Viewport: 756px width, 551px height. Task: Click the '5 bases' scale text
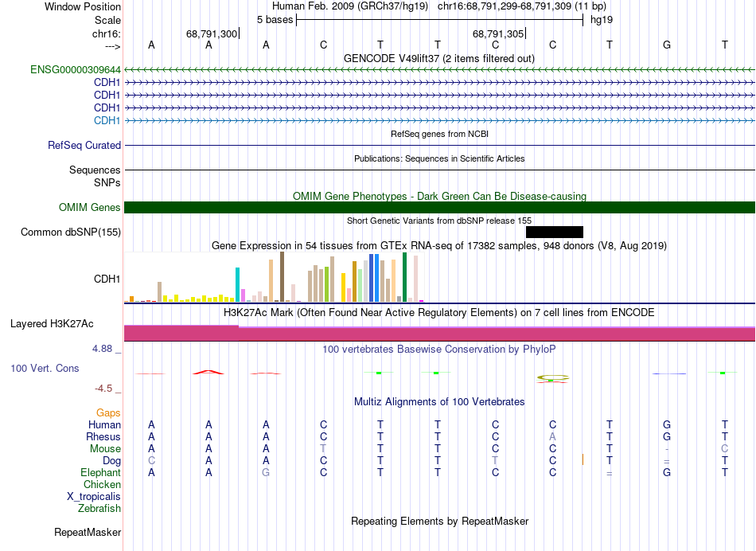pyautogui.click(x=275, y=20)
